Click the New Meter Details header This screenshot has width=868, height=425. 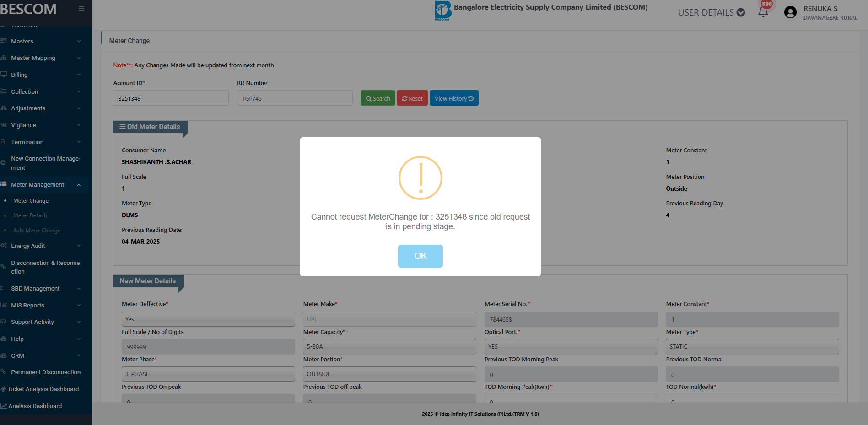point(148,281)
